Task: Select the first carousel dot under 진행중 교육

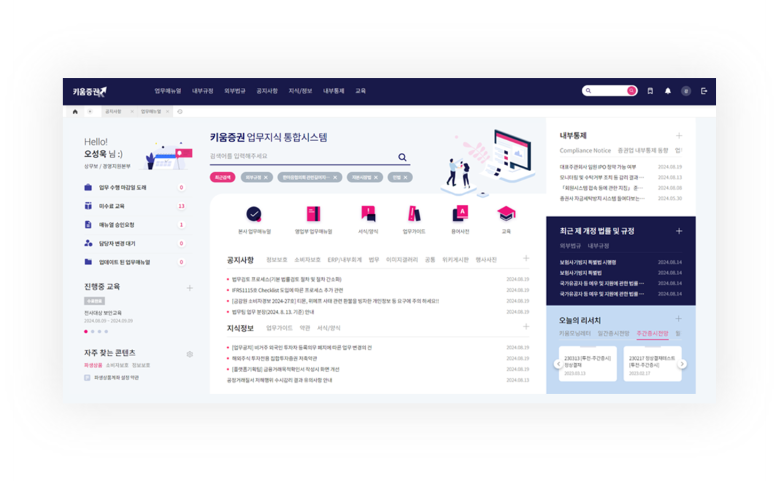Action: click(86, 331)
